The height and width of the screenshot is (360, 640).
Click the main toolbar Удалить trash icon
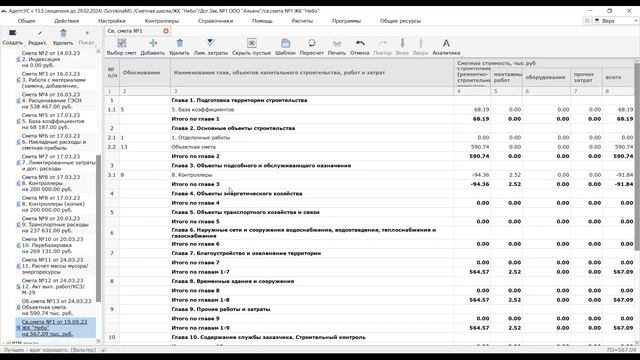[180, 43]
